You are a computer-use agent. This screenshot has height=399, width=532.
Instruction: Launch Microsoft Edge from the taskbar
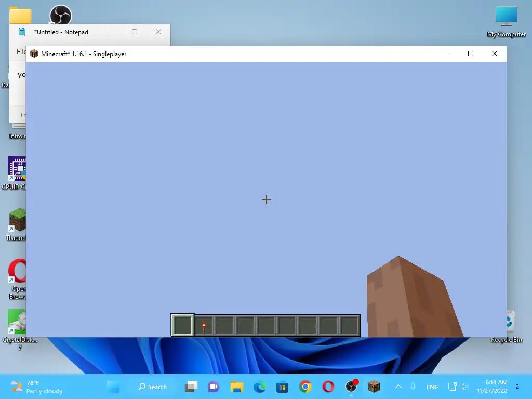(260, 387)
